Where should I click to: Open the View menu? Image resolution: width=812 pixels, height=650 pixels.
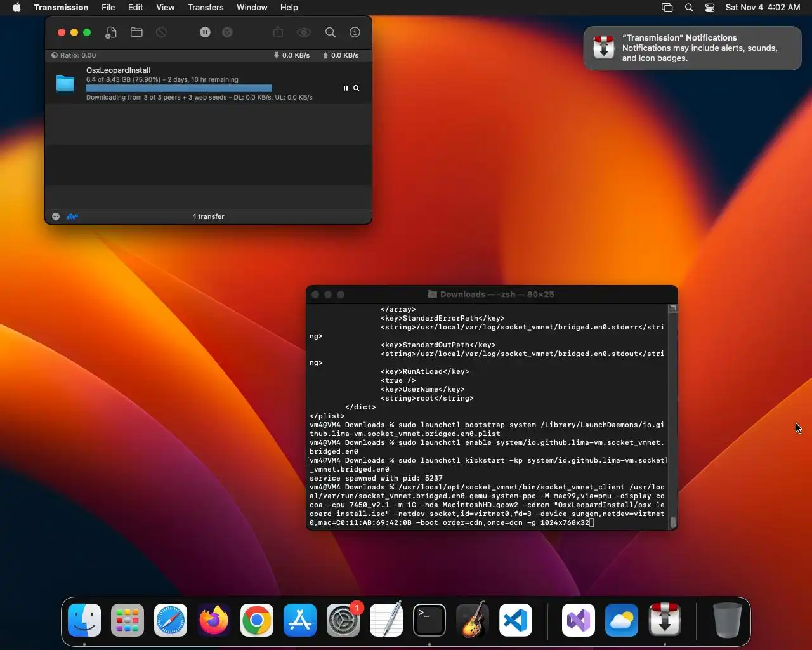(166, 8)
